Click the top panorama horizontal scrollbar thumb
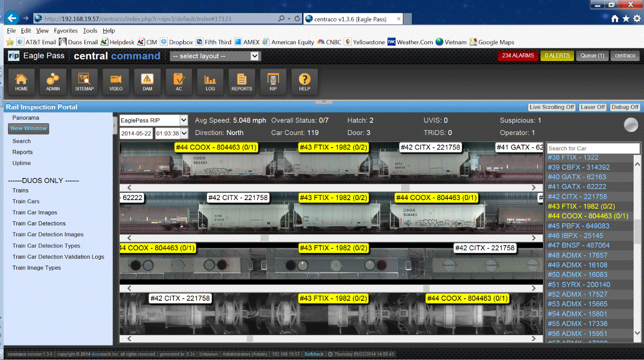The height and width of the screenshot is (360, 644). (x=405, y=187)
